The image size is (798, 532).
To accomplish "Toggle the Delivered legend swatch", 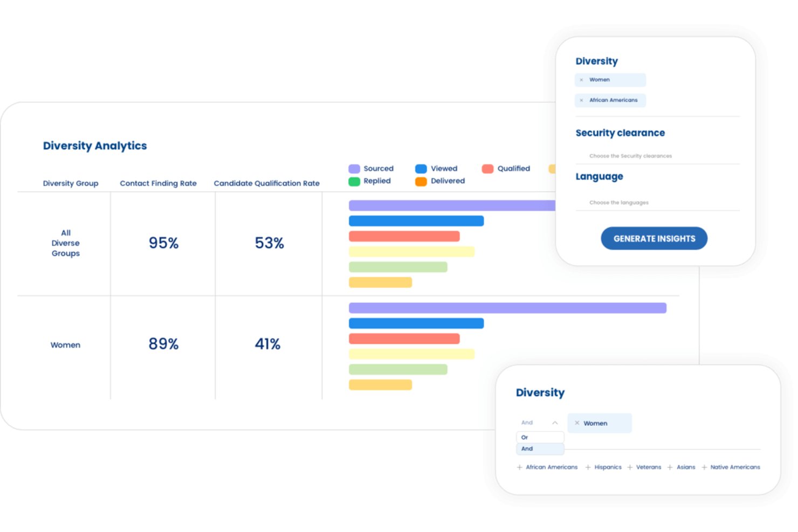I will pos(421,181).
